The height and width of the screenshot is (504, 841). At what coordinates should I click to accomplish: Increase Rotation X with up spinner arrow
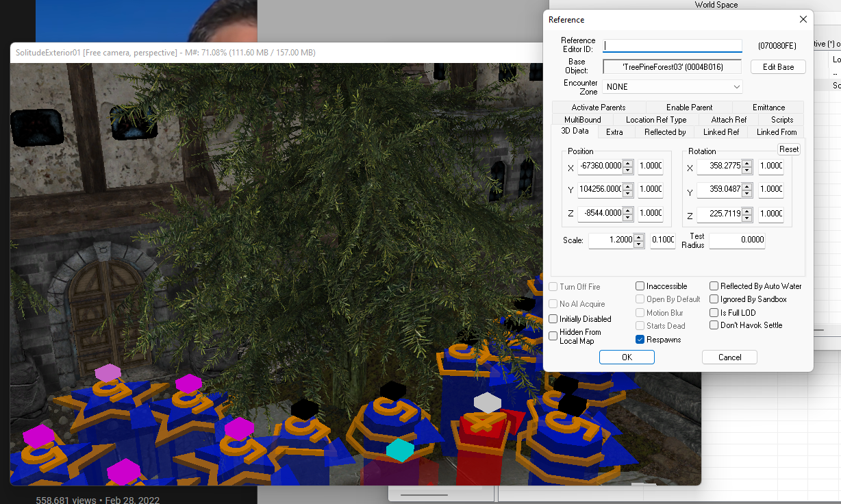[747, 162]
